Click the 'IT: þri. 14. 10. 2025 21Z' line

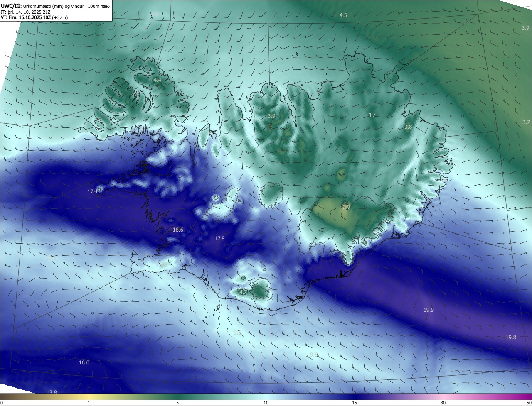click(x=26, y=12)
